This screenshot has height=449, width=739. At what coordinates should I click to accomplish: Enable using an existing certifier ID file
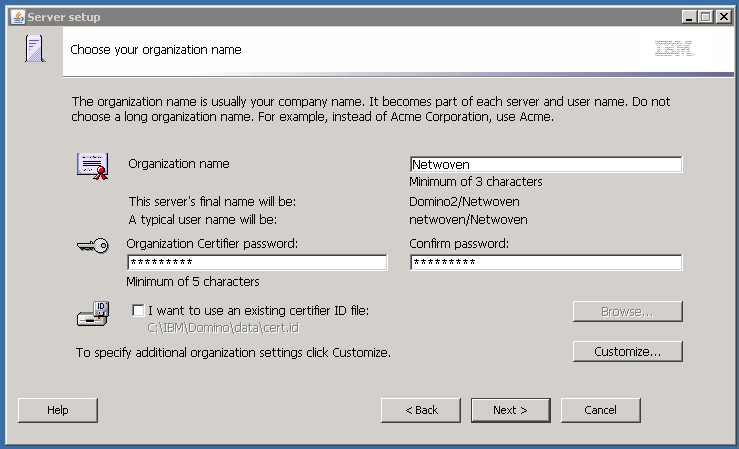click(138, 310)
